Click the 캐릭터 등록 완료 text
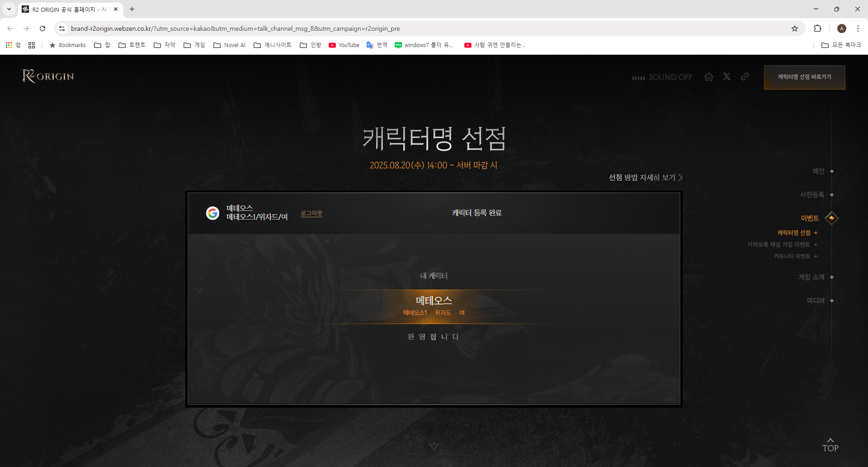868x467 pixels. pyautogui.click(x=477, y=213)
